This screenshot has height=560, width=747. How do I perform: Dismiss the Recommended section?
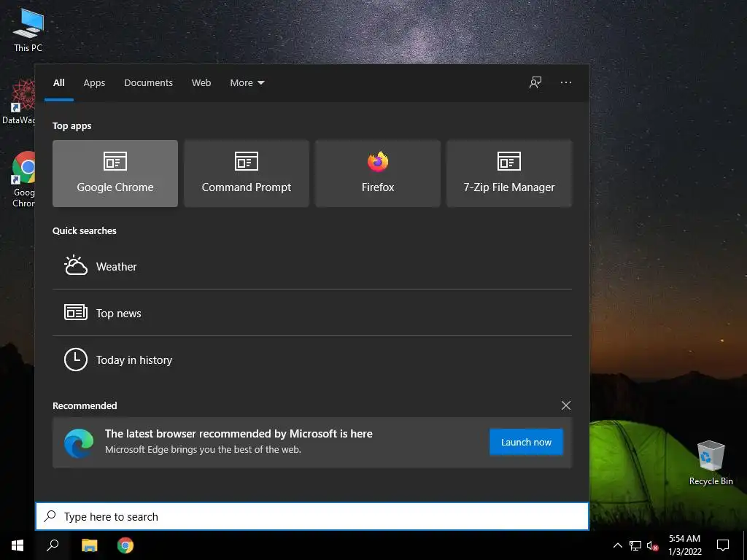(565, 405)
